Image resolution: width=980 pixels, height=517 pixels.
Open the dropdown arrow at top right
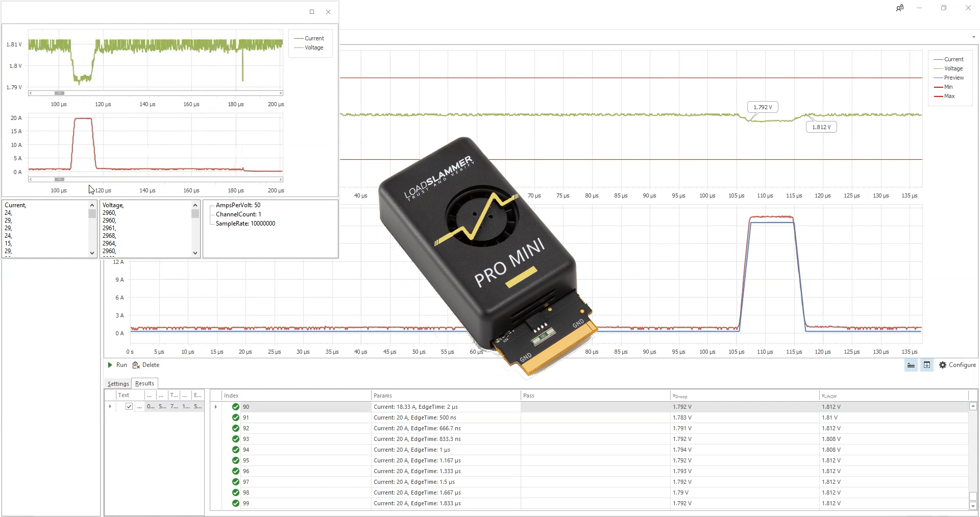pos(974,37)
